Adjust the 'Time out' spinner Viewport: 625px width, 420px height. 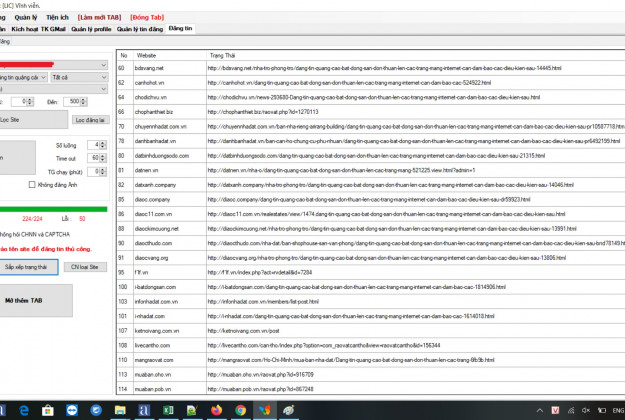[103, 158]
